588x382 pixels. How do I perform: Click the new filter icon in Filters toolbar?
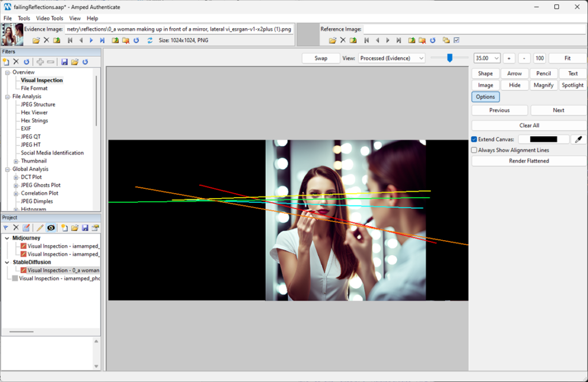click(6, 62)
